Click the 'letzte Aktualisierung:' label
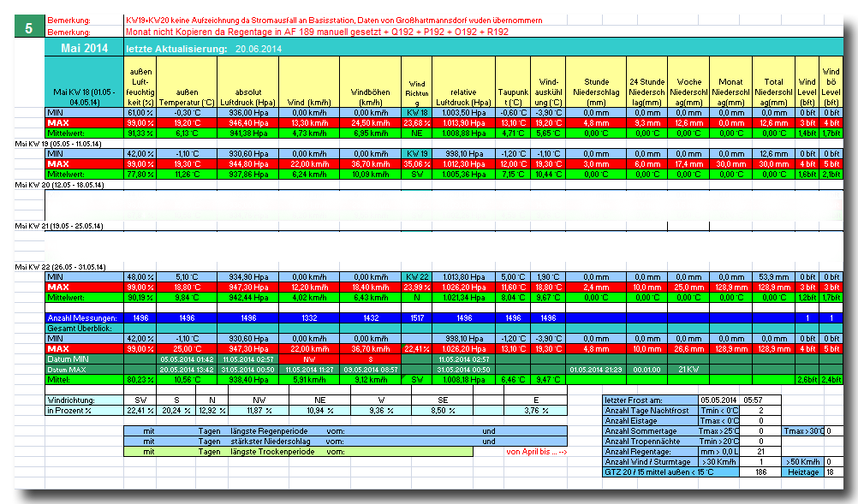 tap(176, 49)
